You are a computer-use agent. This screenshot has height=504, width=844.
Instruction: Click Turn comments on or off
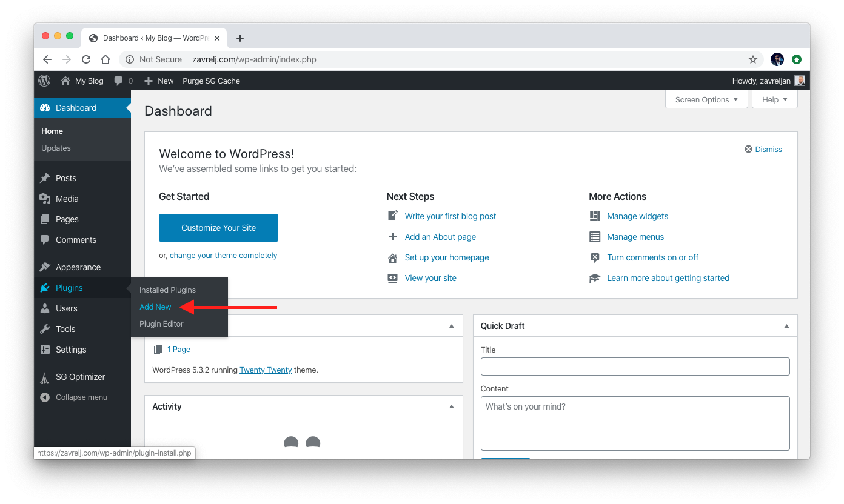click(x=652, y=257)
